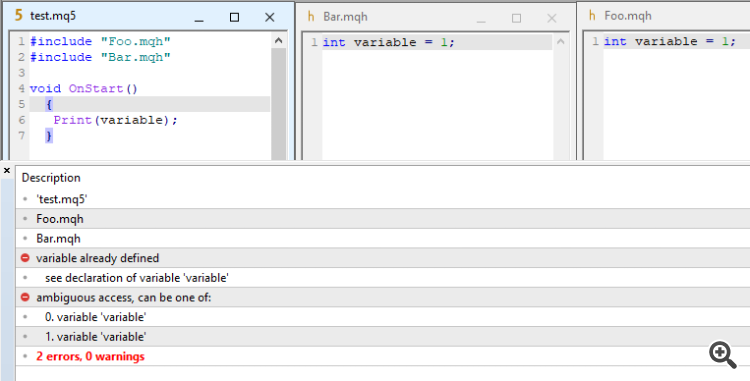Click the #include "Bar.mqh" code line
Image resolution: width=750 pixels, height=381 pixels.
tap(100, 57)
